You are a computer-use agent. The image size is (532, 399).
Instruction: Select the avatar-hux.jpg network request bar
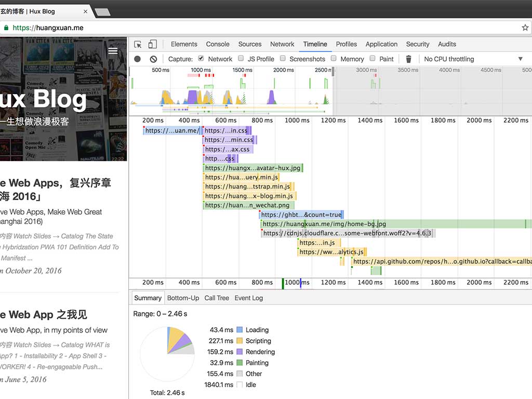253,168
